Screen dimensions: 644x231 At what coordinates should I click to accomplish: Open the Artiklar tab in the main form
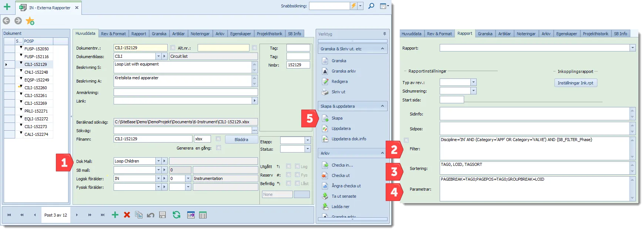178,34
